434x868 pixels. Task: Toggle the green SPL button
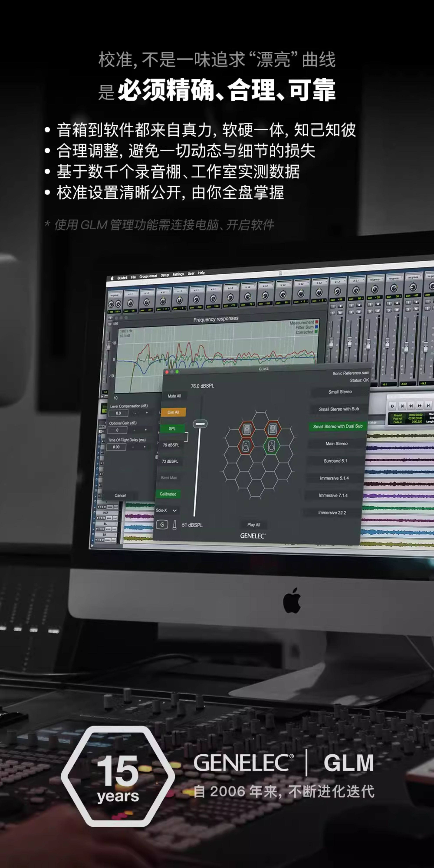[x=172, y=429]
